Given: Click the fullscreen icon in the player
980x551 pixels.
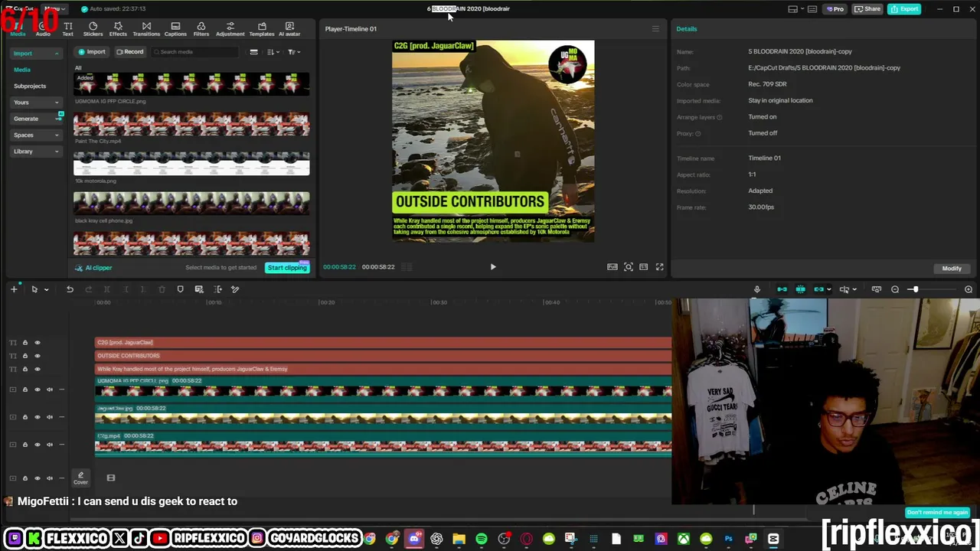Looking at the screenshot, I should tap(659, 267).
